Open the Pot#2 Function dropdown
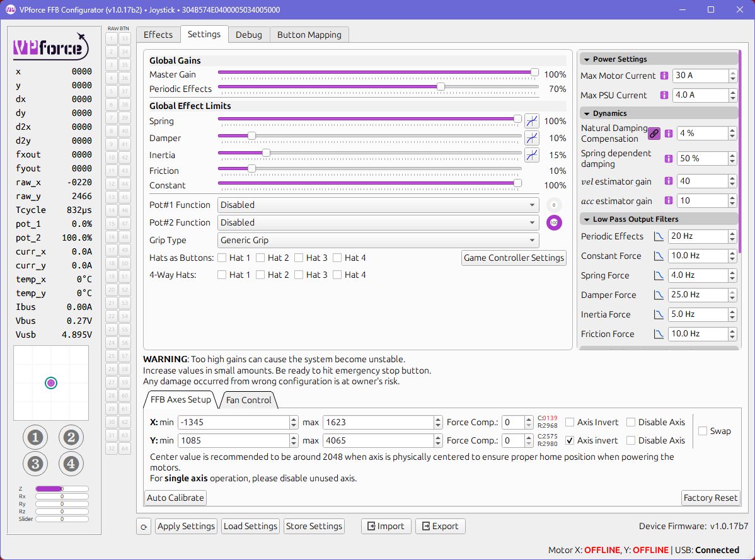This screenshot has height=560, width=755. [378, 223]
